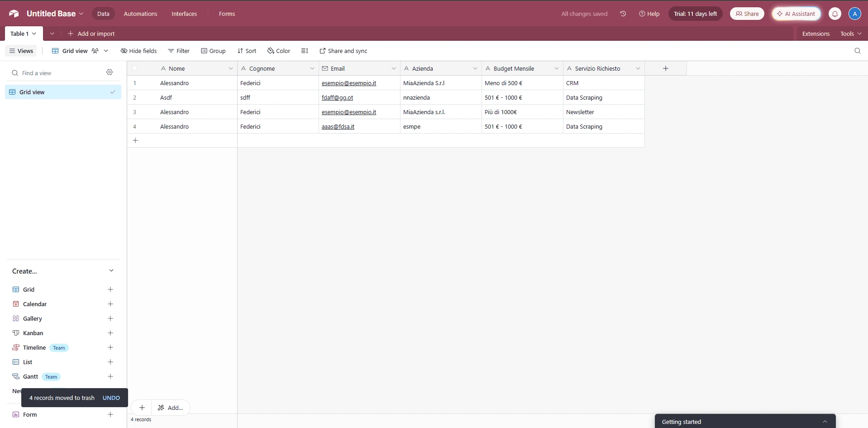Switch to Forms tab
Image resolution: width=868 pixels, height=428 pixels.
[227, 14]
